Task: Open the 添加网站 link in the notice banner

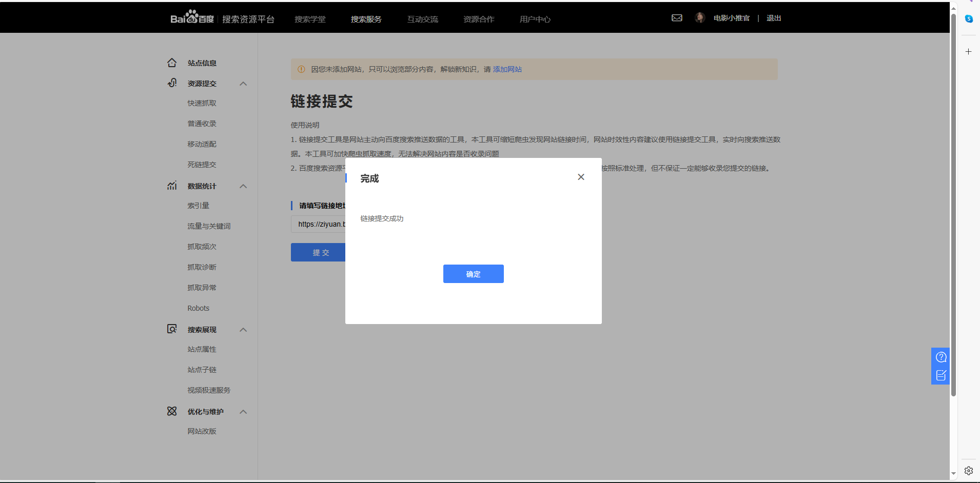Action: 506,69
